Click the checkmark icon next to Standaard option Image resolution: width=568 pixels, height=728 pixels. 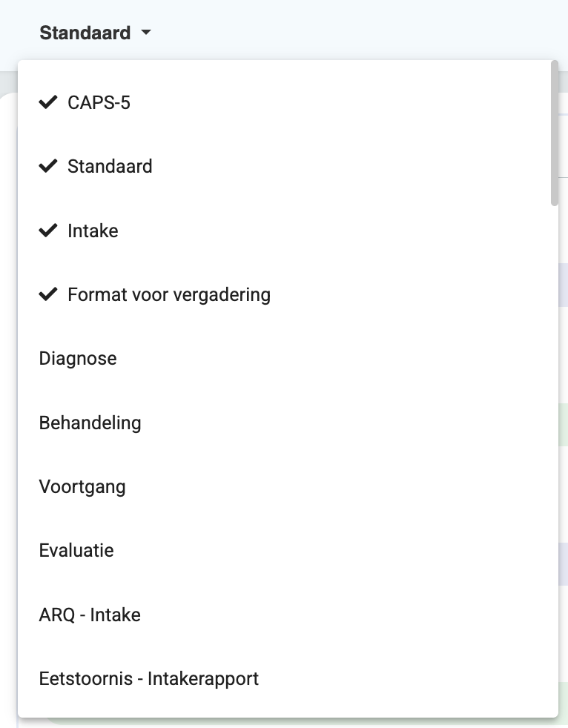tap(48, 166)
